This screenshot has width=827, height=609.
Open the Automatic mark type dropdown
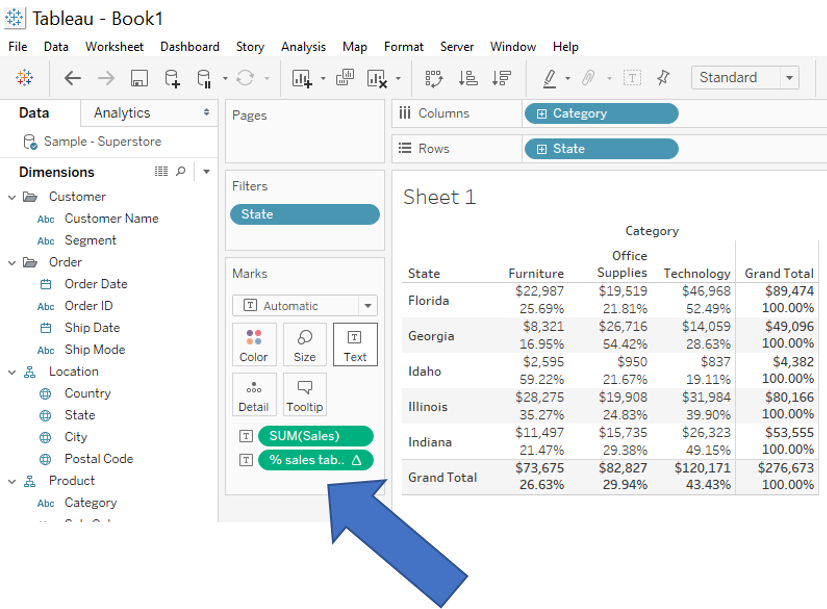(305, 305)
